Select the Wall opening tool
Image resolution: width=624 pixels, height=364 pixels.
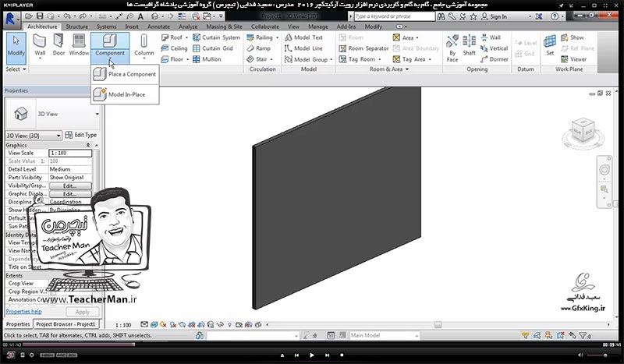[491, 37]
